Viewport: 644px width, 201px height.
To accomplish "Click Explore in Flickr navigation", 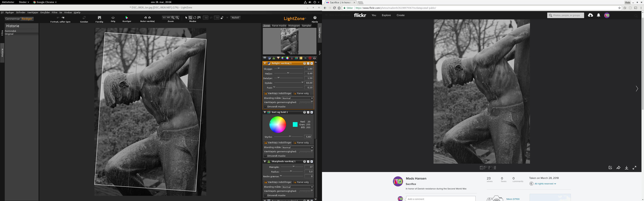I will click(x=386, y=15).
